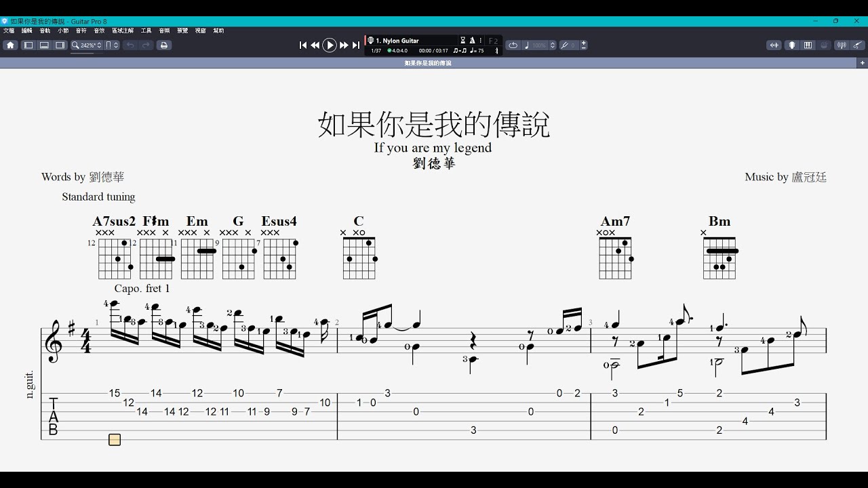Click the yellow cursor box in tablature

click(115, 440)
